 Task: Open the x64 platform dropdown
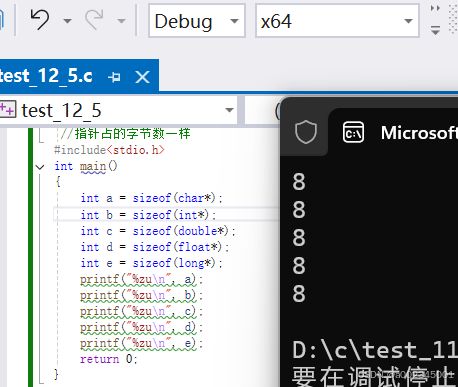pyautogui.click(x=337, y=21)
